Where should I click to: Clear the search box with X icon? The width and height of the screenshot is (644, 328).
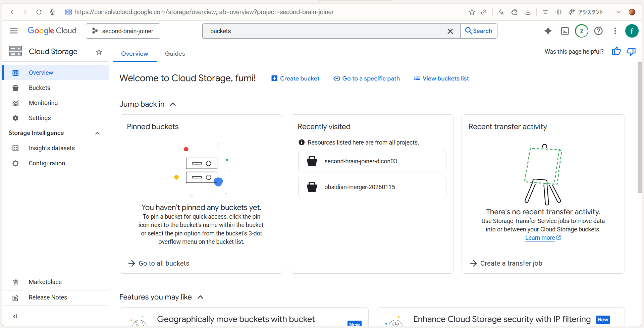[x=450, y=31]
